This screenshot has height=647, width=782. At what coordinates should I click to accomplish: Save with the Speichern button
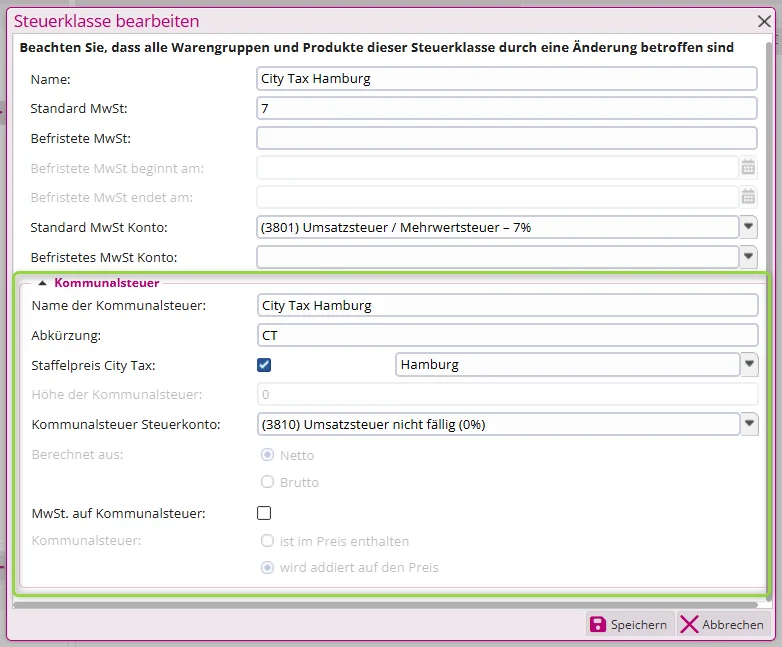(x=629, y=624)
